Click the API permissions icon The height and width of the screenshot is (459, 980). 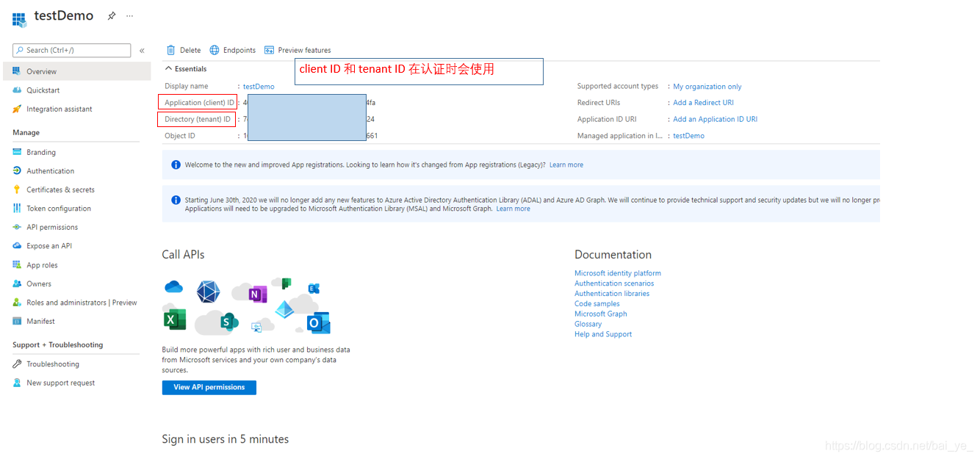pyautogui.click(x=17, y=227)
